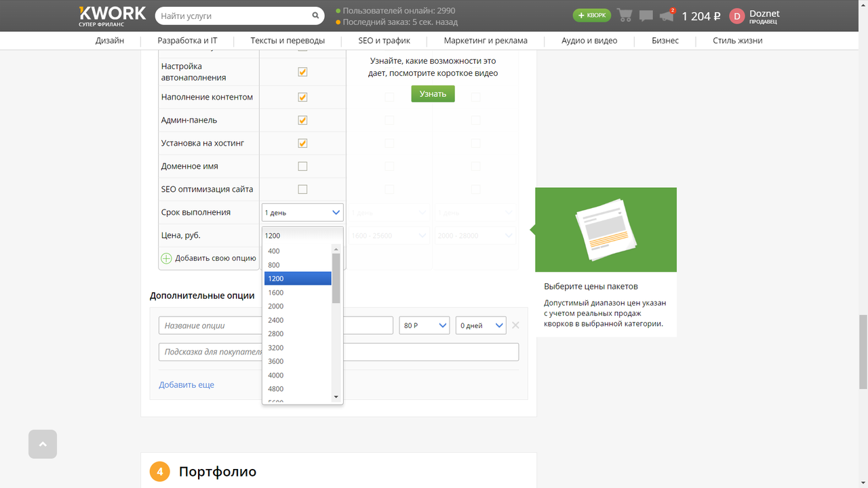
Task: Click the Дополнительные опции heading
Action: (202, 296)
